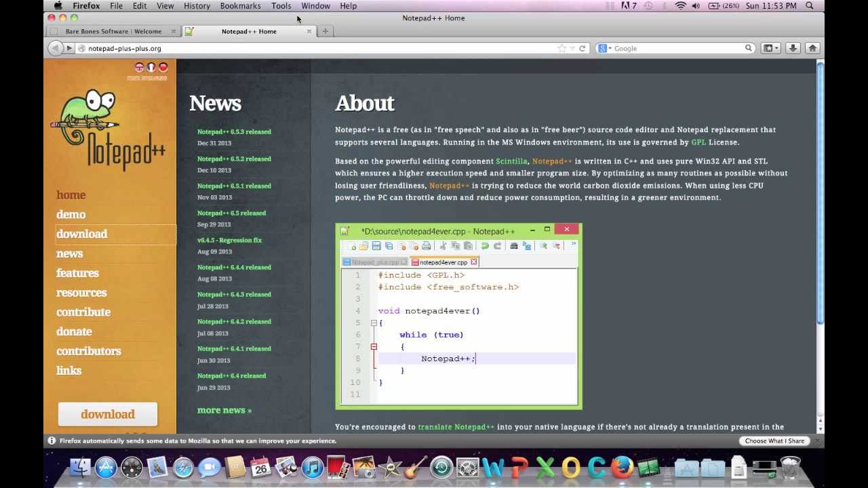The image size is (868, 488).
Task: Click into the URL address field
Action: 319,48
